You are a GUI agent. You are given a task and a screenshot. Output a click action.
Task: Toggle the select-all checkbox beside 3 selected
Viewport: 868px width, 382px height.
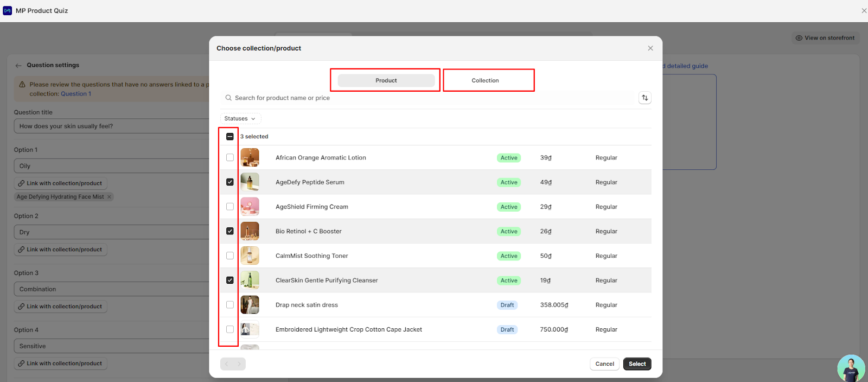(x=230, y=137)
